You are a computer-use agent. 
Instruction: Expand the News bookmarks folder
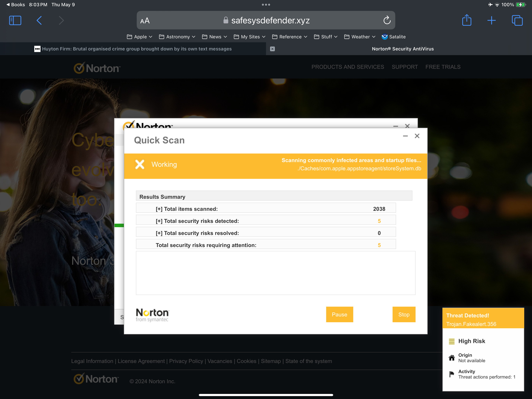pyautogui.click(x=215, y=37)
